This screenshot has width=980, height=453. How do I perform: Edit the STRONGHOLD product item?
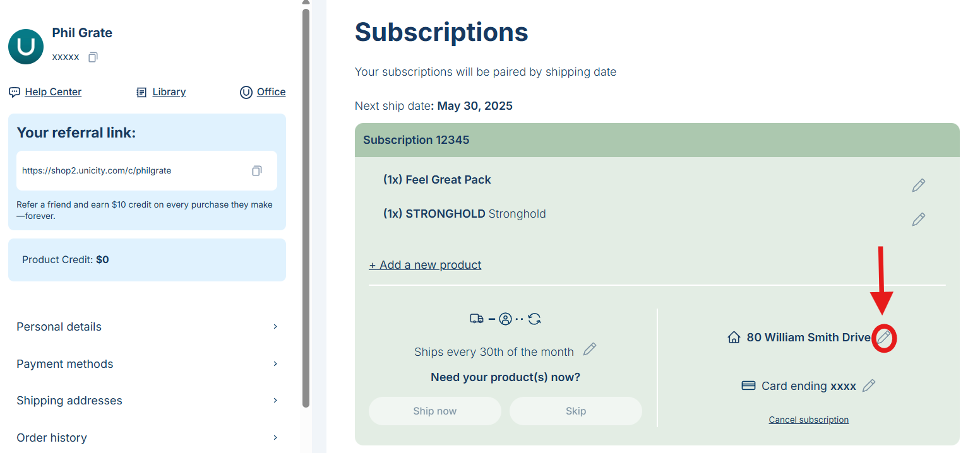tap(918, 220)
